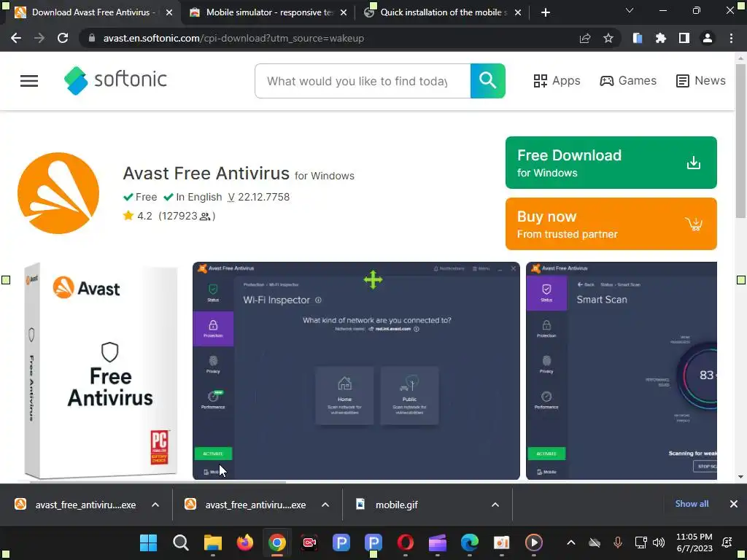Bookmark this page with the star
This screenshot has width=747, height=560.
[x=608, y=38]
